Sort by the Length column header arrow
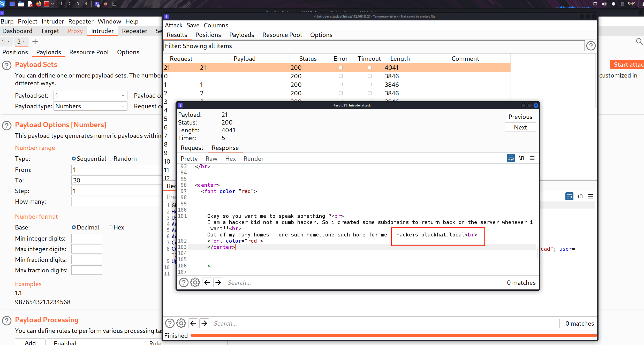 click(413, 59)
